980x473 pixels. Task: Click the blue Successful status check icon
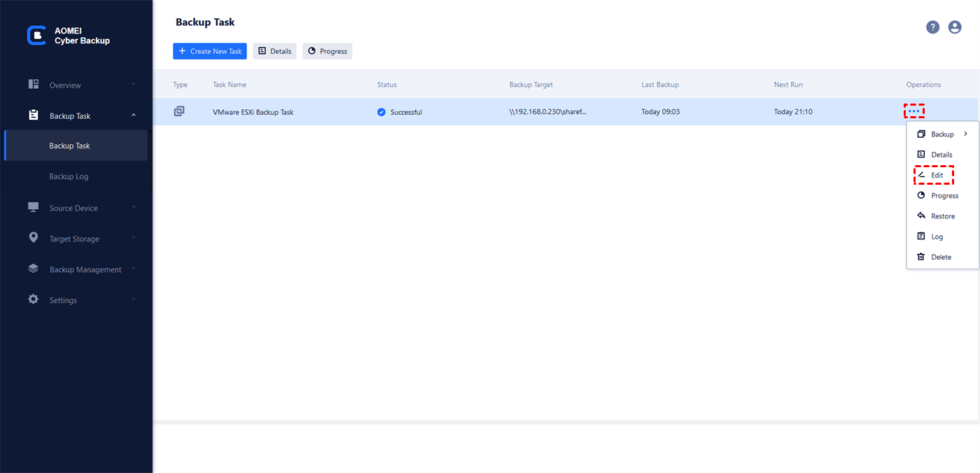381,112
